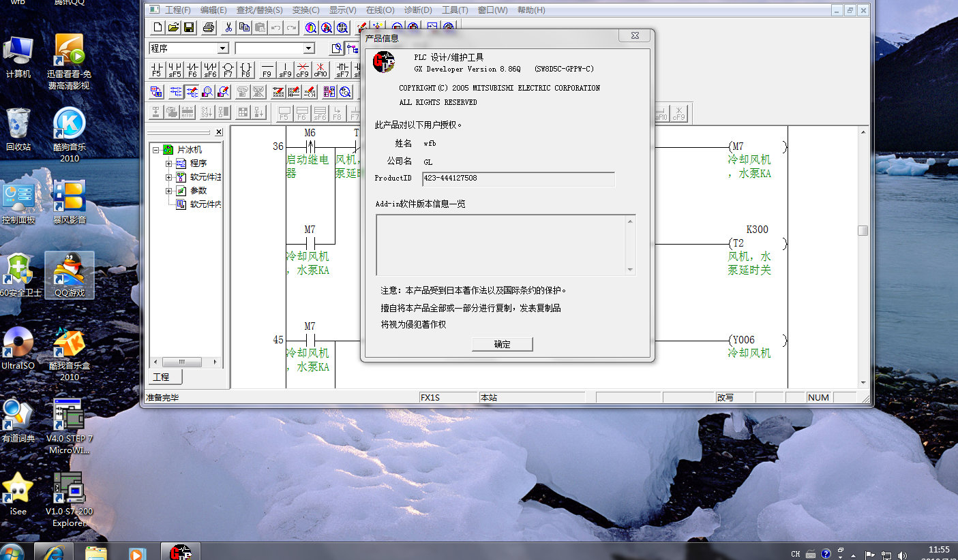The image size is (958, 560).
Task: Collapse the 片冰机 project root node
Action: tap(156, 150)
